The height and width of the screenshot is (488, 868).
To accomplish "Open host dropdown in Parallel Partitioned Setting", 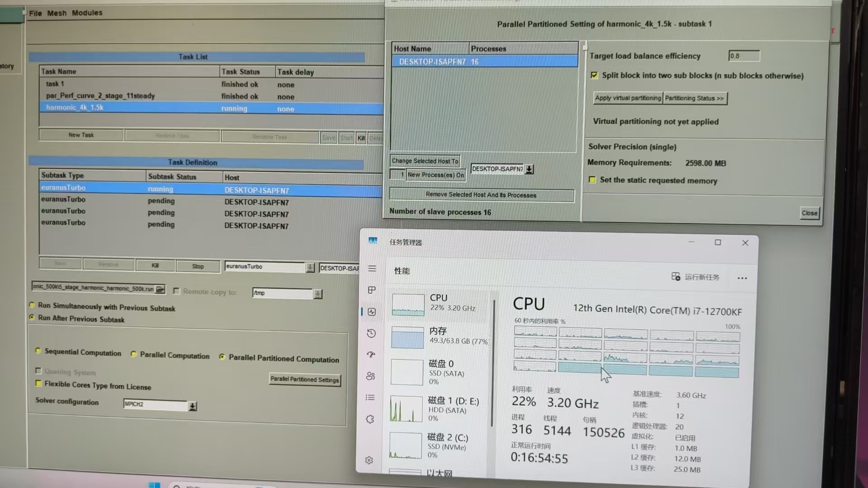I will (529, 169).
